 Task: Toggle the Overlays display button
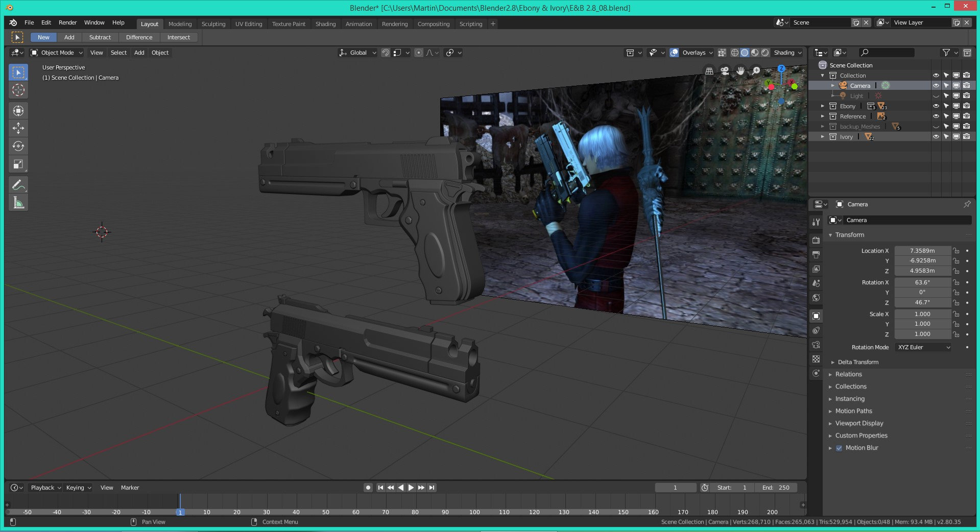pyautogui.click(x=674, y=53)
